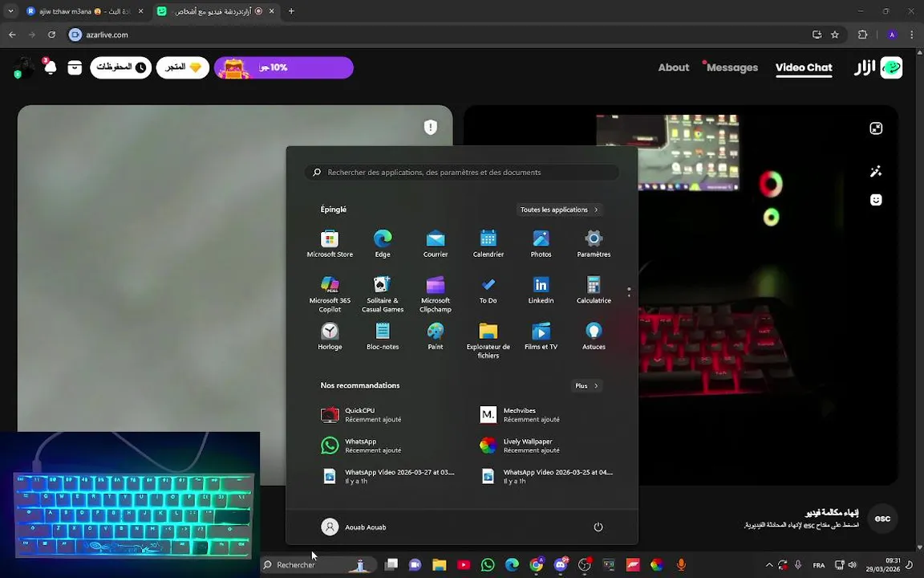Open the Azar inventory box icon
The width and height of the screenshot is (924, 578).
pos(75,67)
